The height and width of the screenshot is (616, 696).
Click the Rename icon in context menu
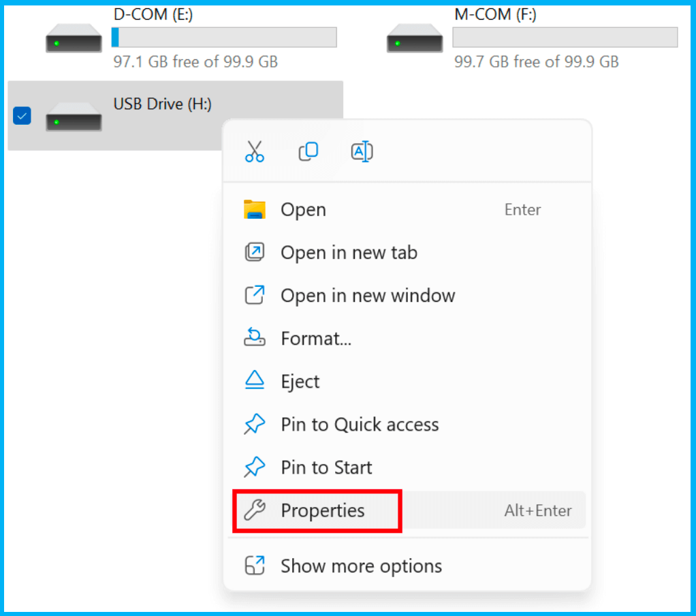[x=362, y=151]
